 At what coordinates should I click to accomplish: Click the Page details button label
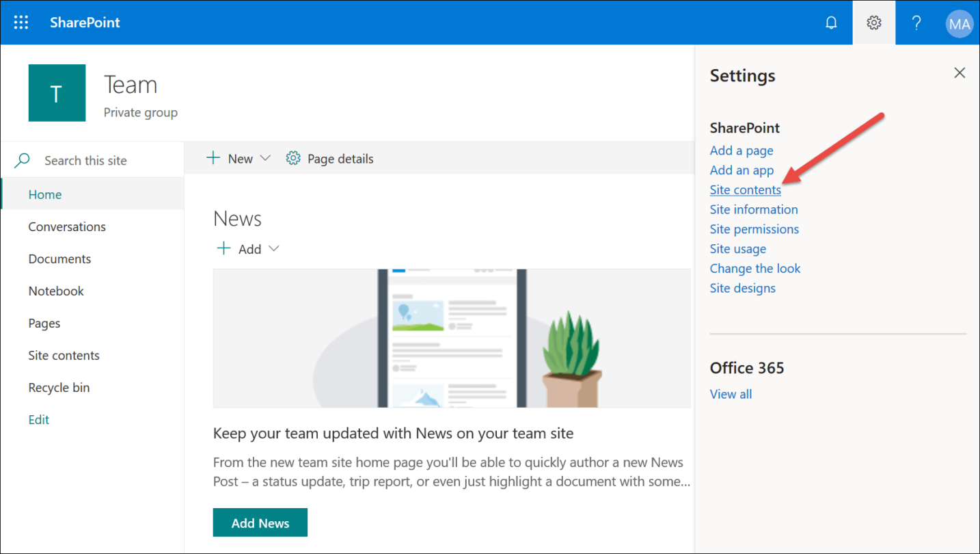click(340, 159)
